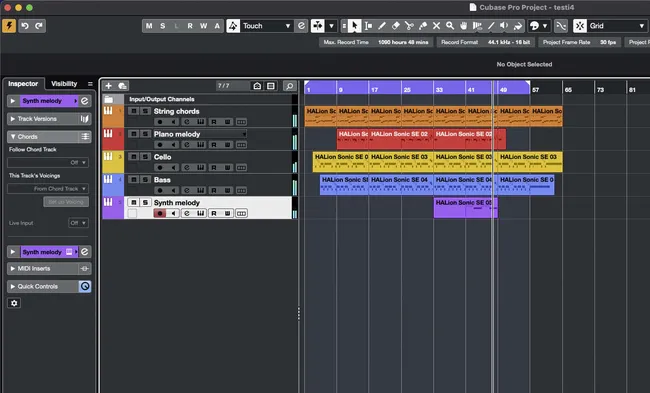Select the Play speaker tool
This screenshot has width=650, height=393.
tap(504, 26)
